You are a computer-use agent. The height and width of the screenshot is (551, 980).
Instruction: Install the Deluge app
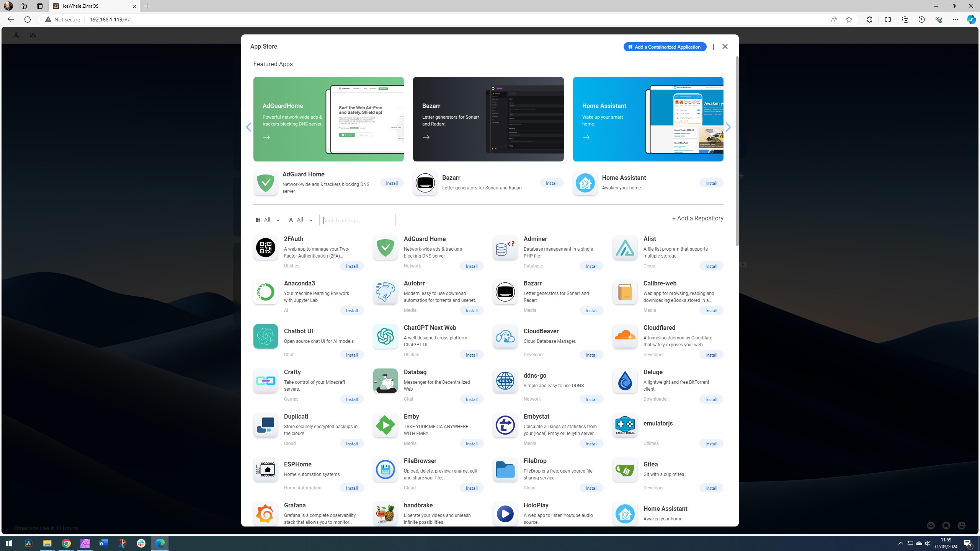point(711,399)
